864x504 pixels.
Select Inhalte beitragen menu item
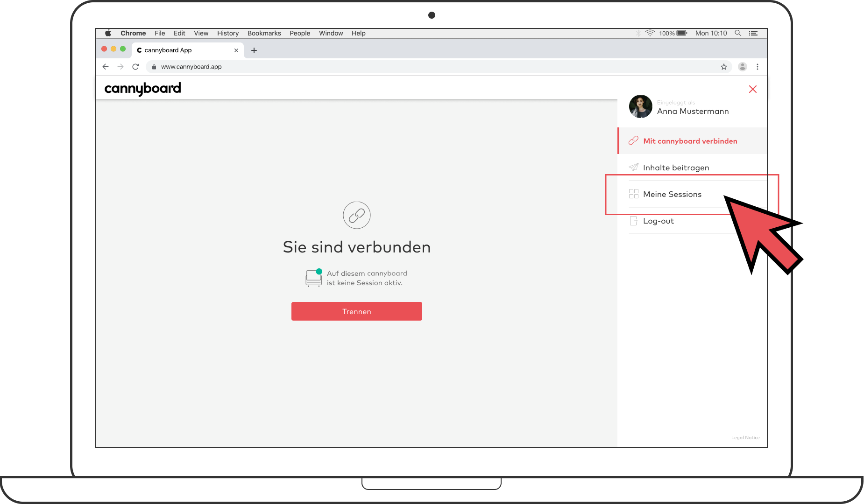(693, 168)
